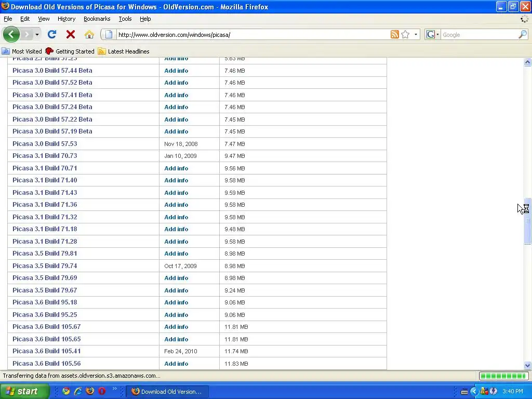Click the Firefox icon in the title bar

pyautogui.click(x=5, y=6)
